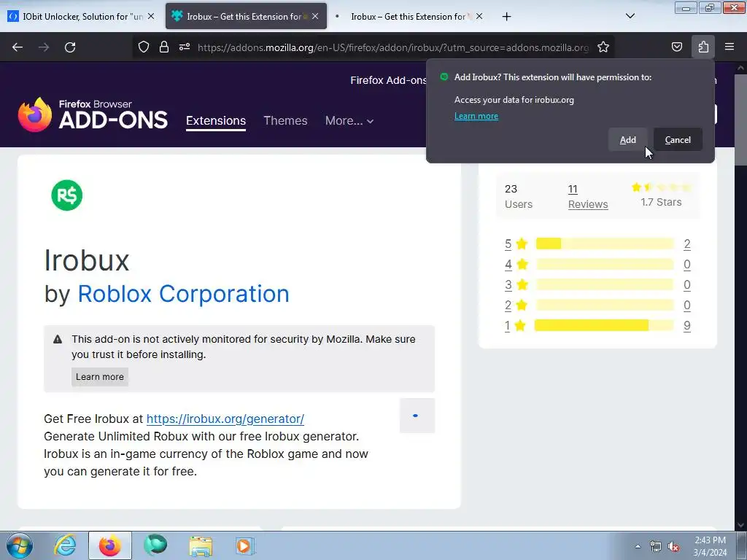Screen dimensions: 747x560
Task: Filter reviews by 3 star rating
Action: (x=516, y=285)
